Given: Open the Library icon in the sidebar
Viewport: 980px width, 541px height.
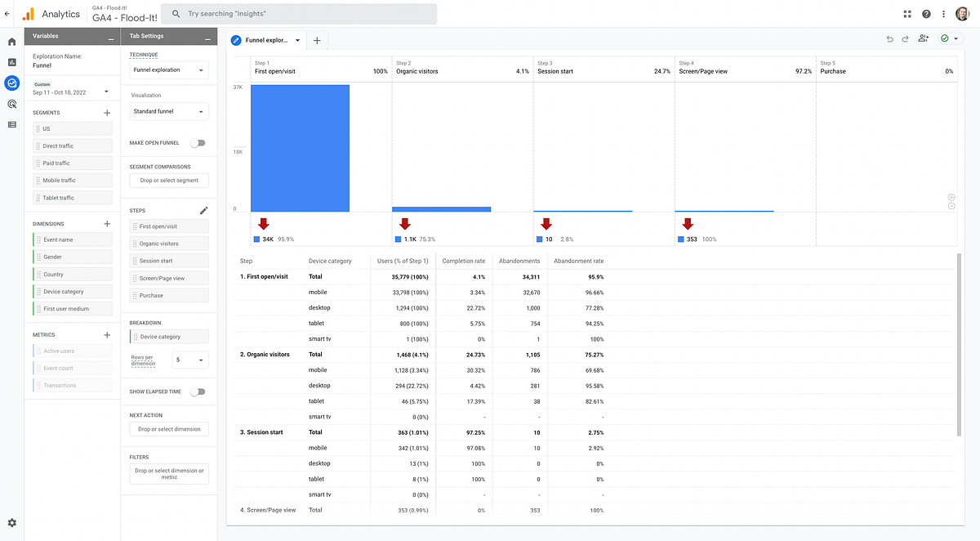Looking at the screenshot, I should coord(11,124).
